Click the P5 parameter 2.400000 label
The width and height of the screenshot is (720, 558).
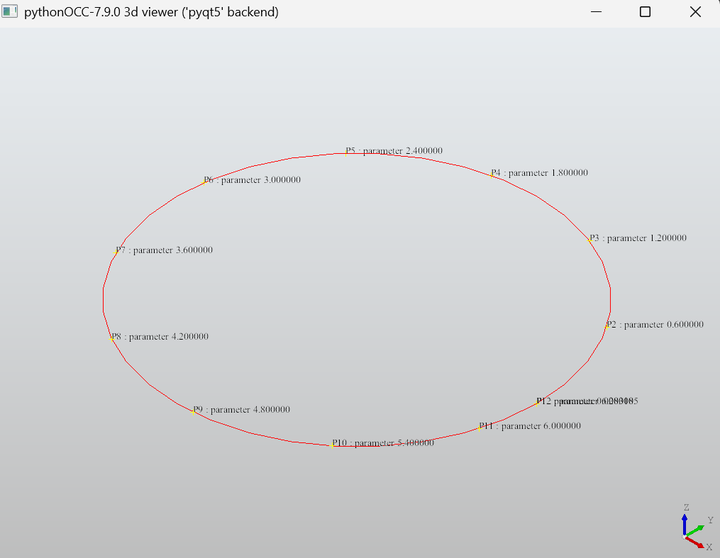pos(394,151)
